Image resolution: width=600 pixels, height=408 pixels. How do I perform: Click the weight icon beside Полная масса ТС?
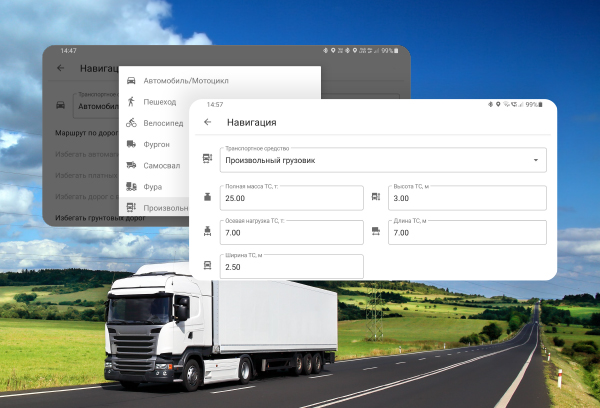207,197
